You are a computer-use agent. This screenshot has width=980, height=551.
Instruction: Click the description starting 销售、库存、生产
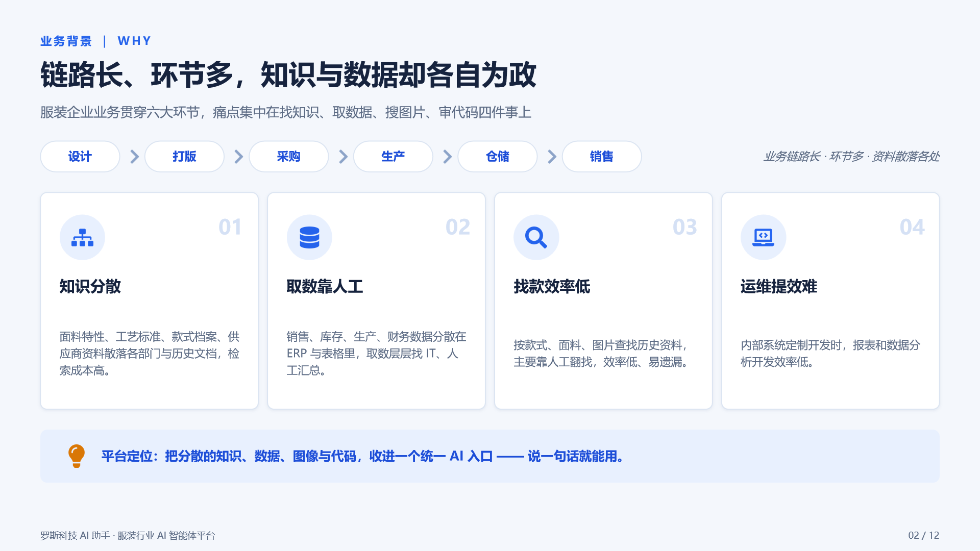pos(377,354)
